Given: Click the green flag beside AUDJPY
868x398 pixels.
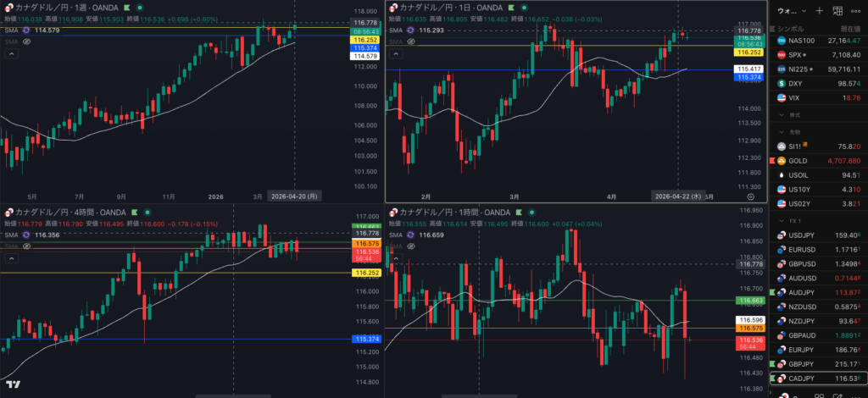Looking at the screenshot, I should (x=771, y=292).
